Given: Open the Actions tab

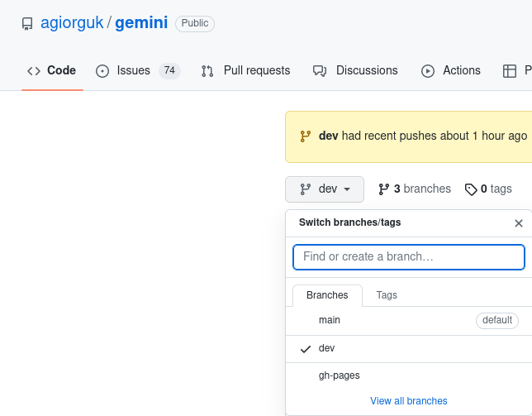Looking at the screenshot, I should [451, 70].
